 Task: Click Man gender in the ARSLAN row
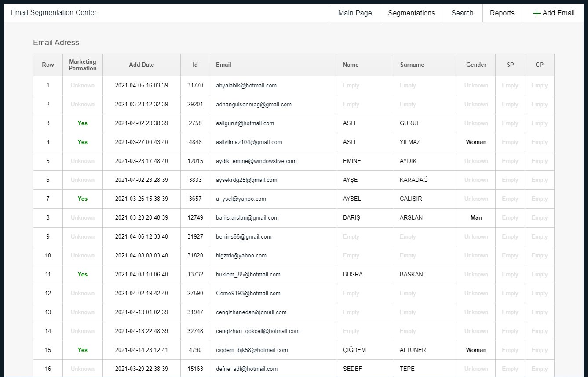click(476, 218)
